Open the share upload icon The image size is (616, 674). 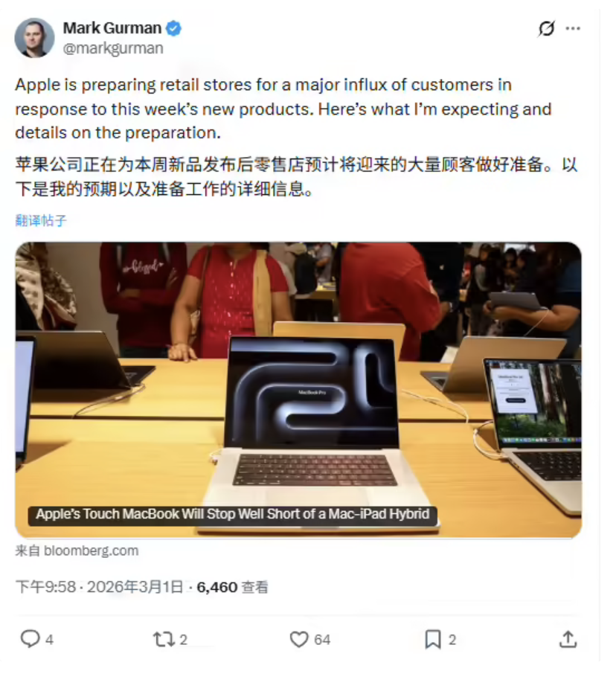click(568, 639)
